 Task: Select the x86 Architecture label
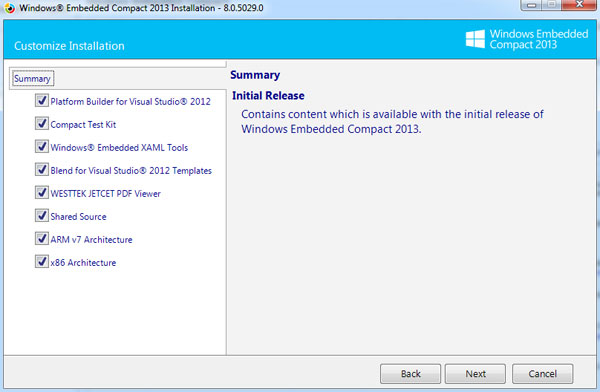(83, 263)
